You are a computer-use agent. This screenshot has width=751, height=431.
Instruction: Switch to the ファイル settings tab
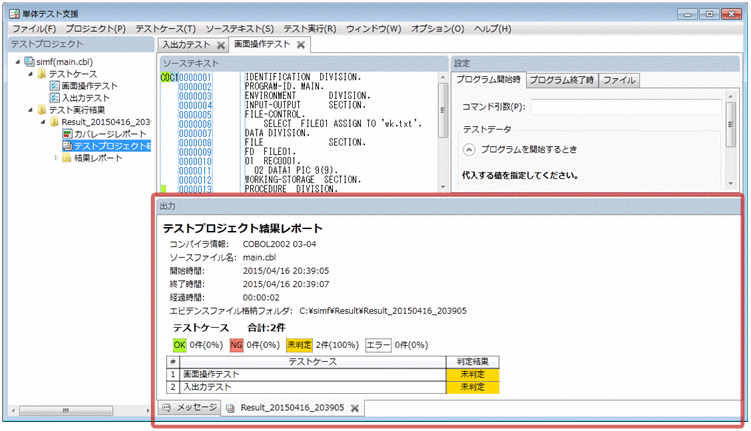tap(619, 80)
